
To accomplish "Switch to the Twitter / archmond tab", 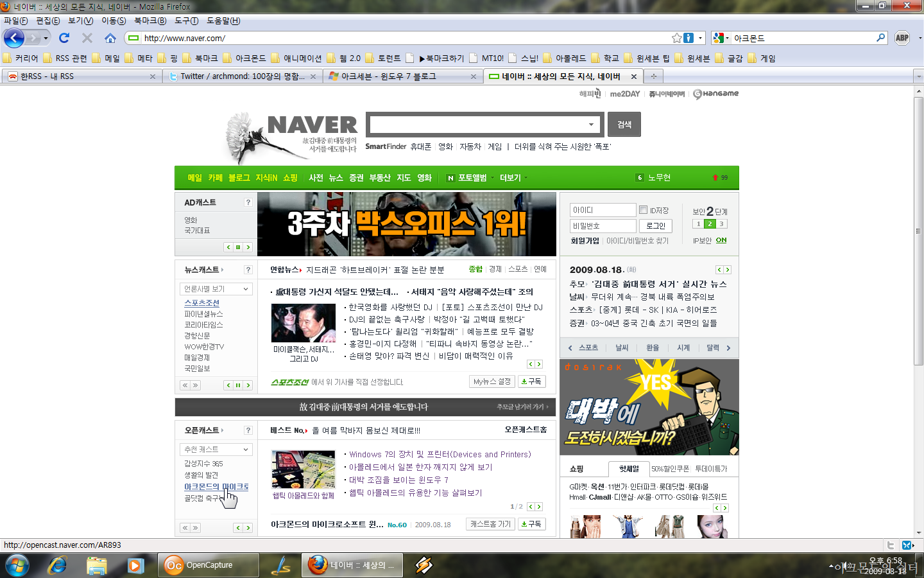I will tap(242, 76).
